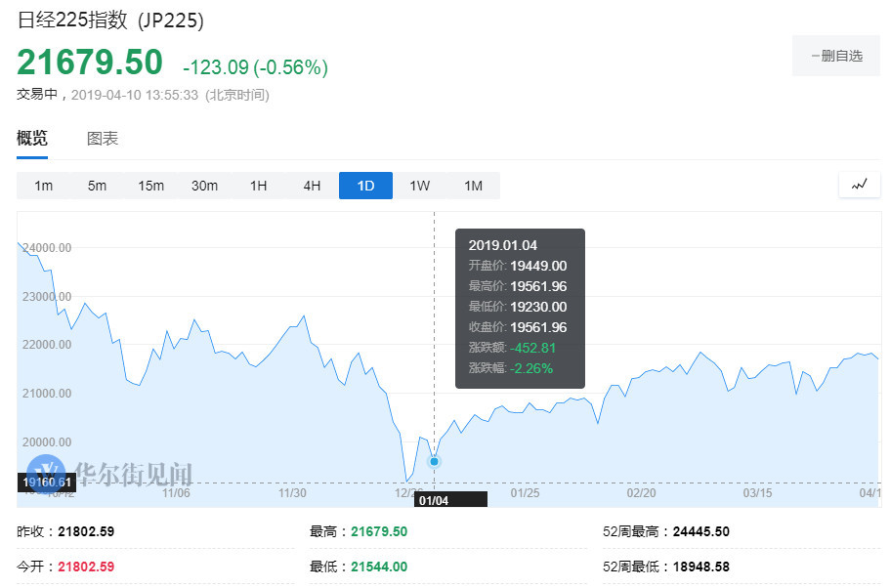Click 最低 value 21544.00
Image resolution: width=890 pixels, height=588 pixels.
tap(379, 567)
